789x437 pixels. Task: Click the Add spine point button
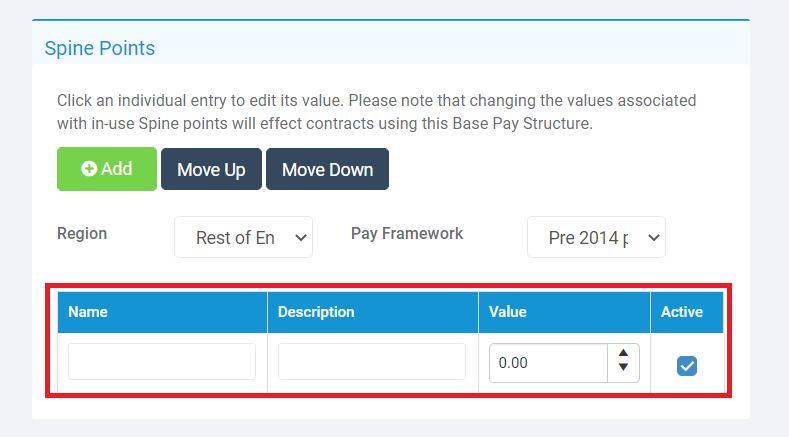[x=107, y=169]
